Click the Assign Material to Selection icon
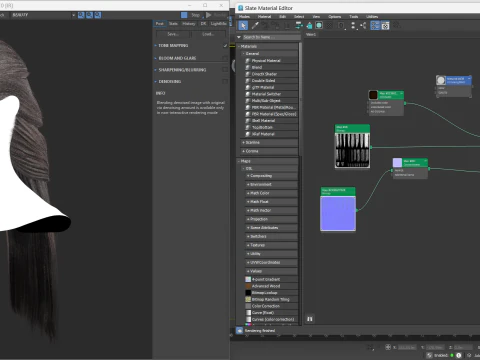 (276, 26)
